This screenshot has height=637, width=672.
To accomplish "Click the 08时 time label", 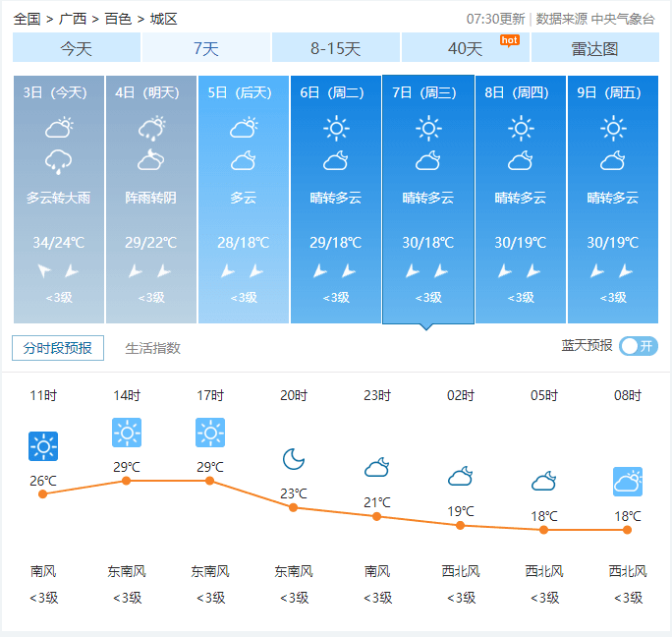I will click(x=628, y=395).
